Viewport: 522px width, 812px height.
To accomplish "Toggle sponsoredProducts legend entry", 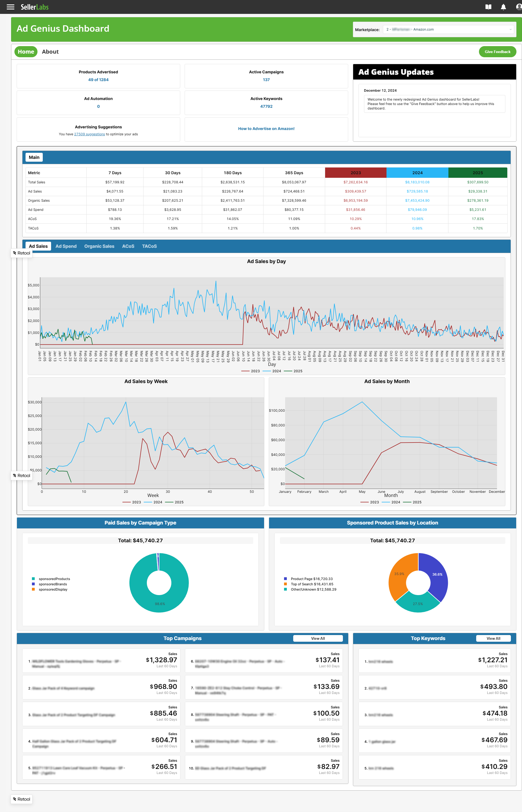I will (51, 579).
